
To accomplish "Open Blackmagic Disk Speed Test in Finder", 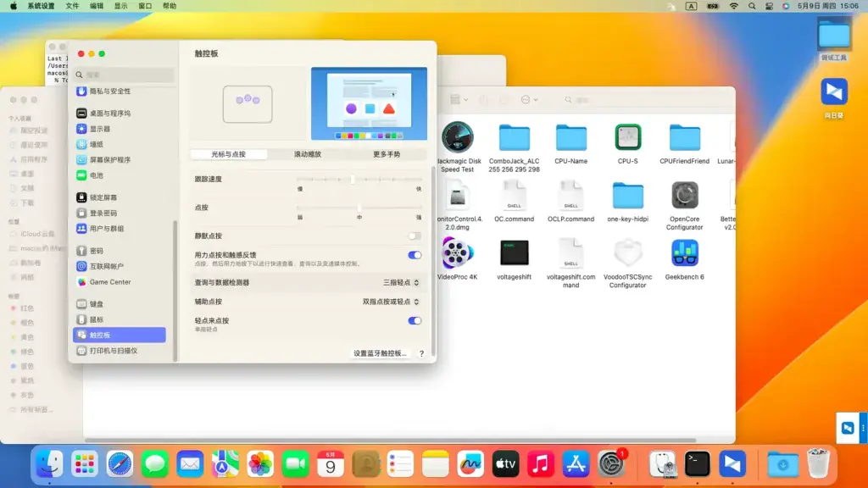I will [457, 137].
